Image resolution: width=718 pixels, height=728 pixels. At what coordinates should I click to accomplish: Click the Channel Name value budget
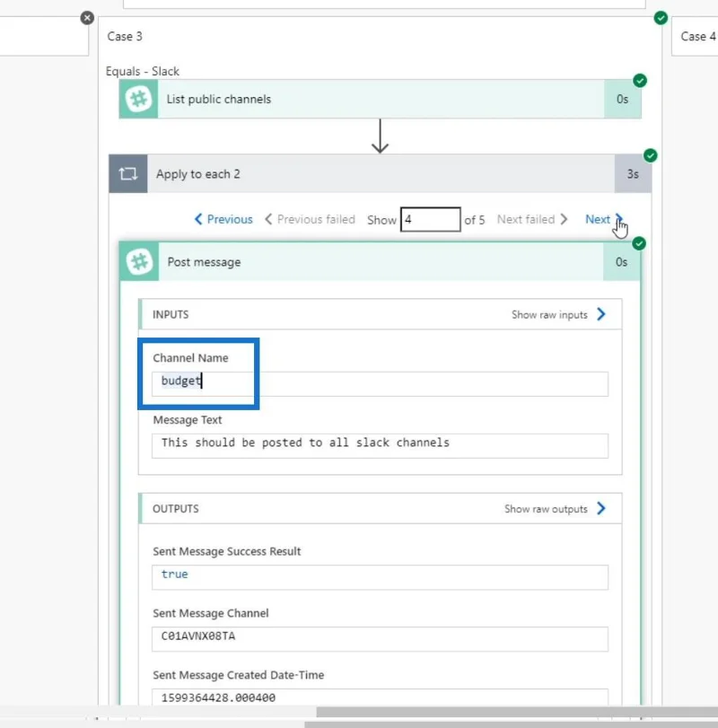tap(181, 381)
